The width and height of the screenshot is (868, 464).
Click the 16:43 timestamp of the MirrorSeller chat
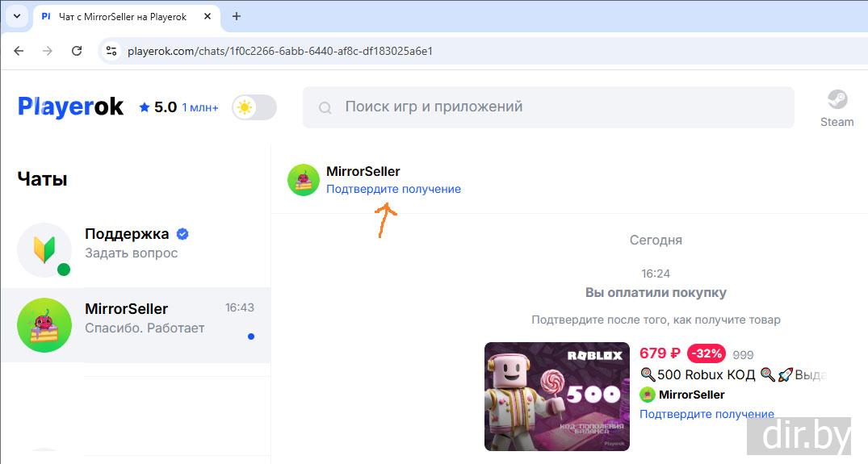tap(240, 307)
